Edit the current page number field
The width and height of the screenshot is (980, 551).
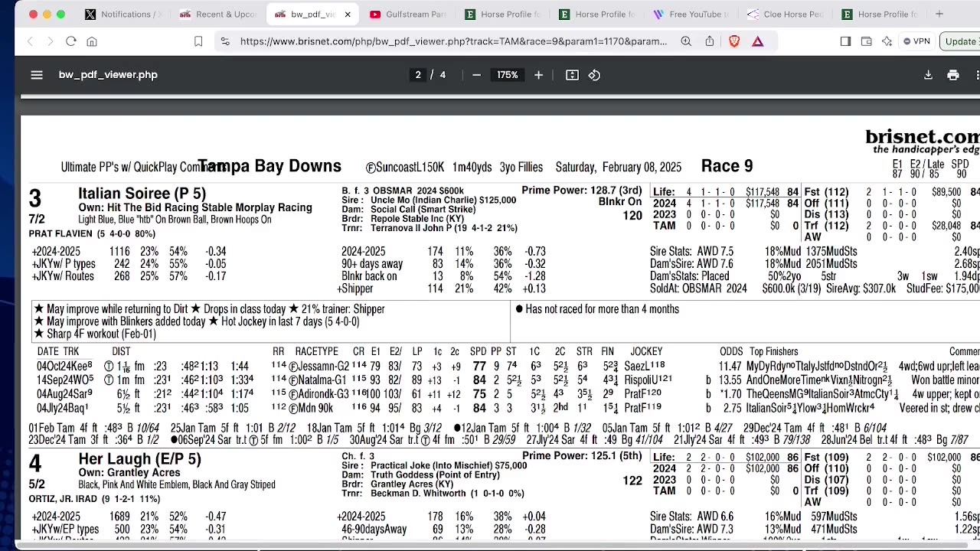pyautogui.click(x=418, y=75)
